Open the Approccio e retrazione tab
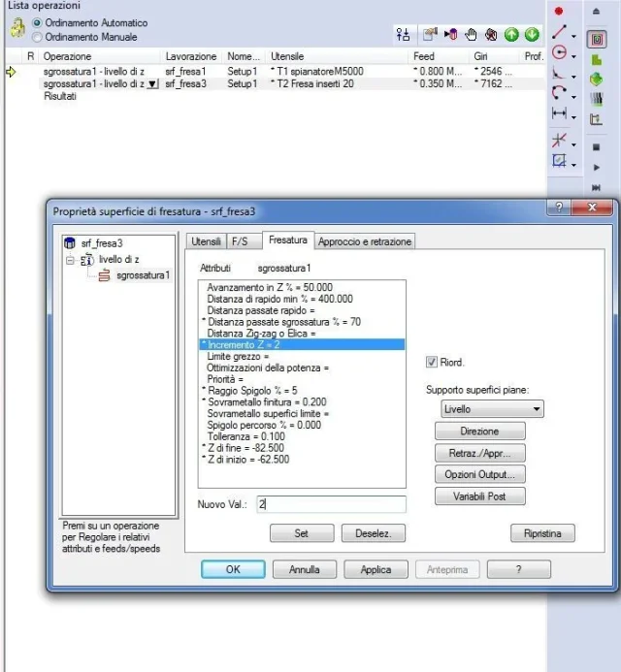 (x=365, y=241)
